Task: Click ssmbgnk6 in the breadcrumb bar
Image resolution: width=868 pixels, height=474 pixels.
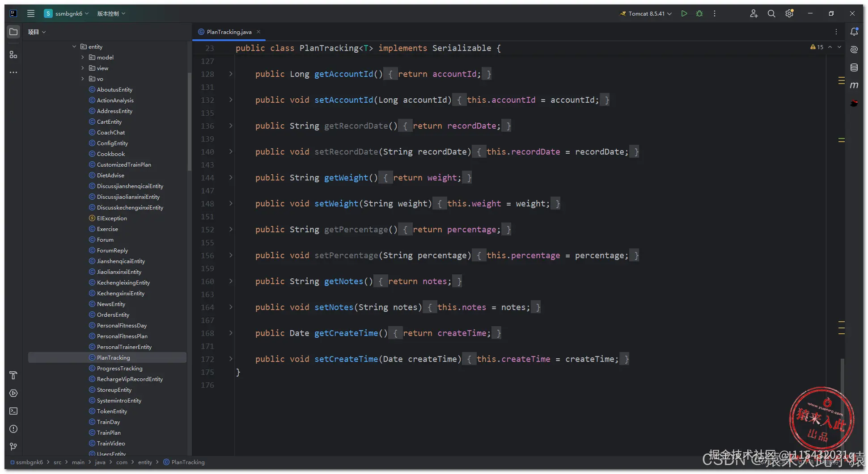Action: point(27,462)
